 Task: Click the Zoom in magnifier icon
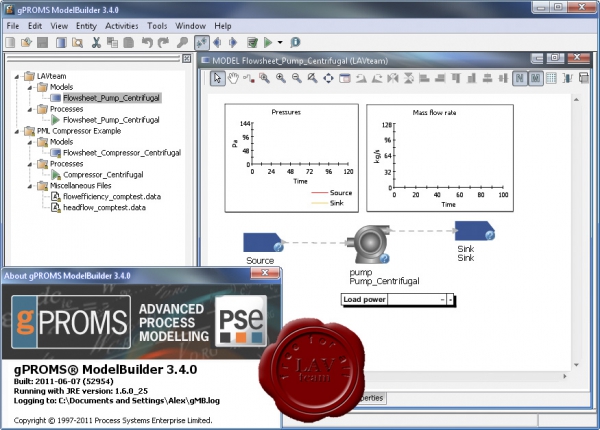pyautogui.click(x=281, y=78)
